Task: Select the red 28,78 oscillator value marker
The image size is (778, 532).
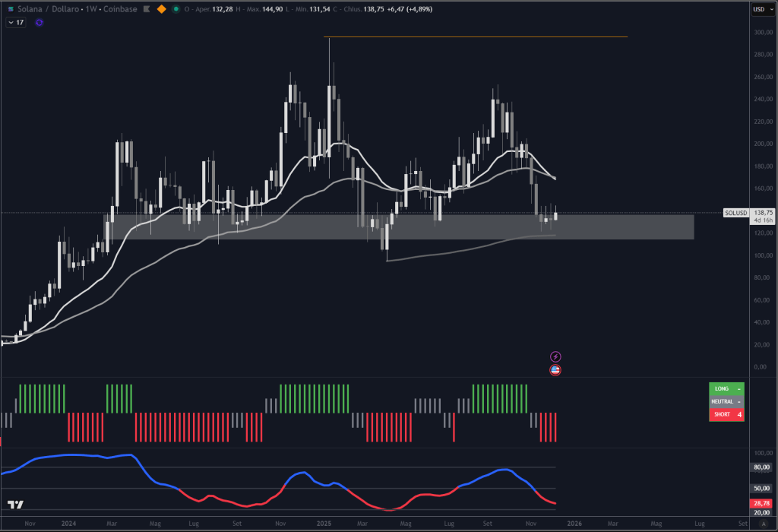Action: pos(761,503)
